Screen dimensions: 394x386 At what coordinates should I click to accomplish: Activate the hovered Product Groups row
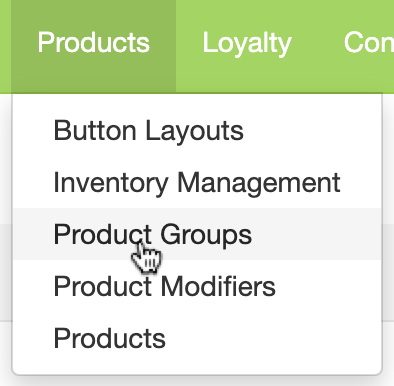(x=197, y=234)
